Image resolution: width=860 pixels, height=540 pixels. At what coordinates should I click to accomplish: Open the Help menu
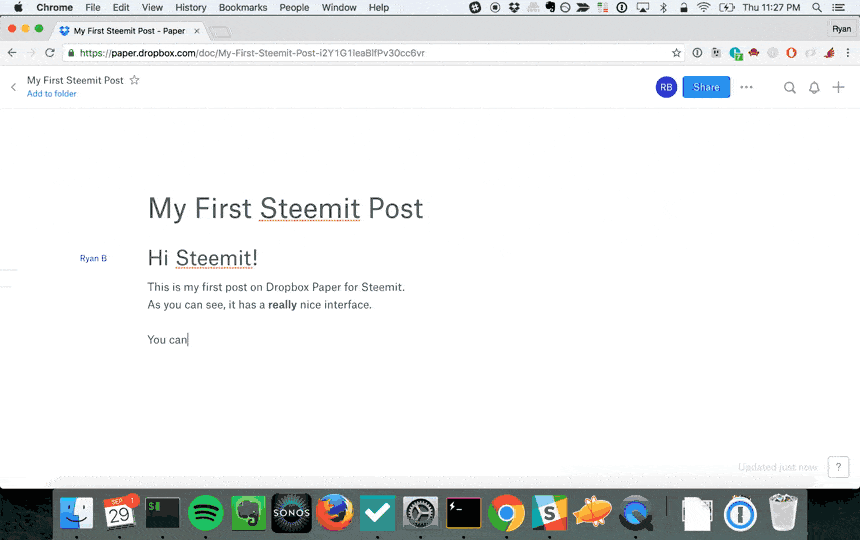378,8
